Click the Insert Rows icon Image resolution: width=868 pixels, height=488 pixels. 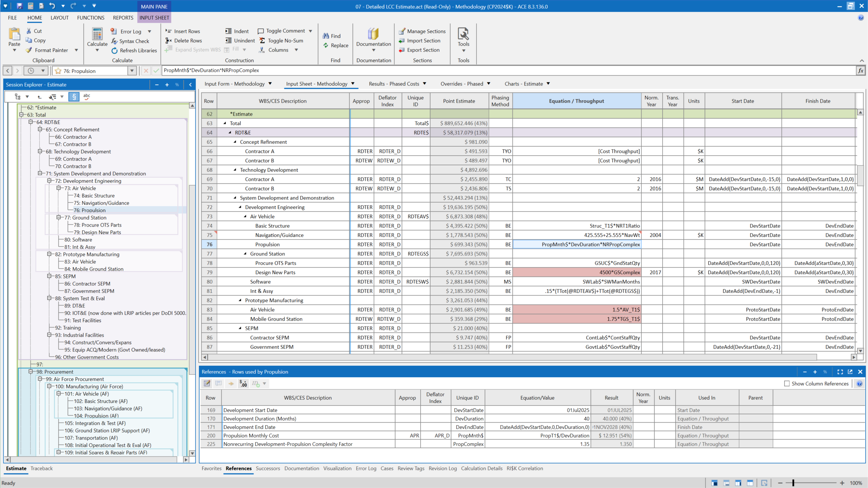pos(168,31)
